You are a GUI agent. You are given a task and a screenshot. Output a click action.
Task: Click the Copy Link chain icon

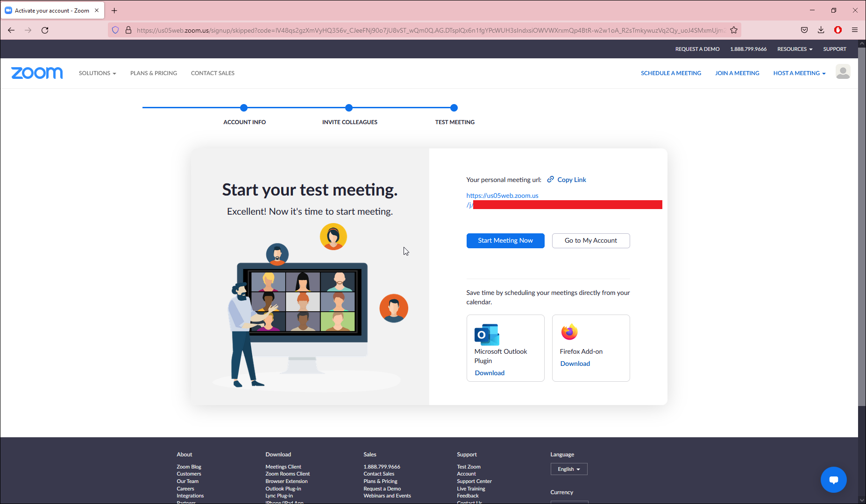tap(551, 180)
